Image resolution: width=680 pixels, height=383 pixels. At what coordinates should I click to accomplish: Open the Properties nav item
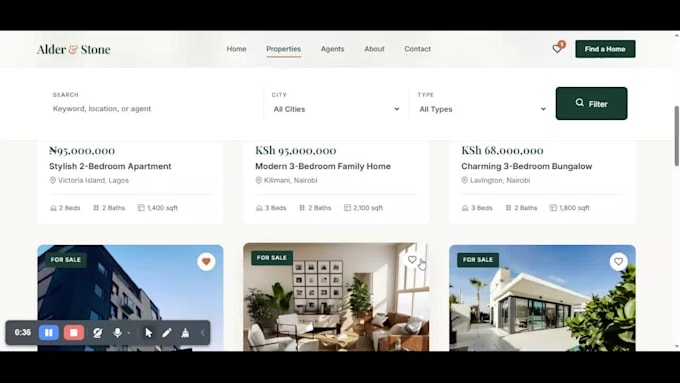coord(284,49)
